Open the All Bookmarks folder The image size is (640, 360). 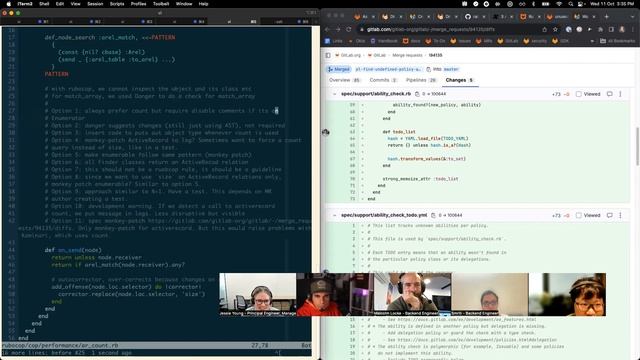coord(618,41)
